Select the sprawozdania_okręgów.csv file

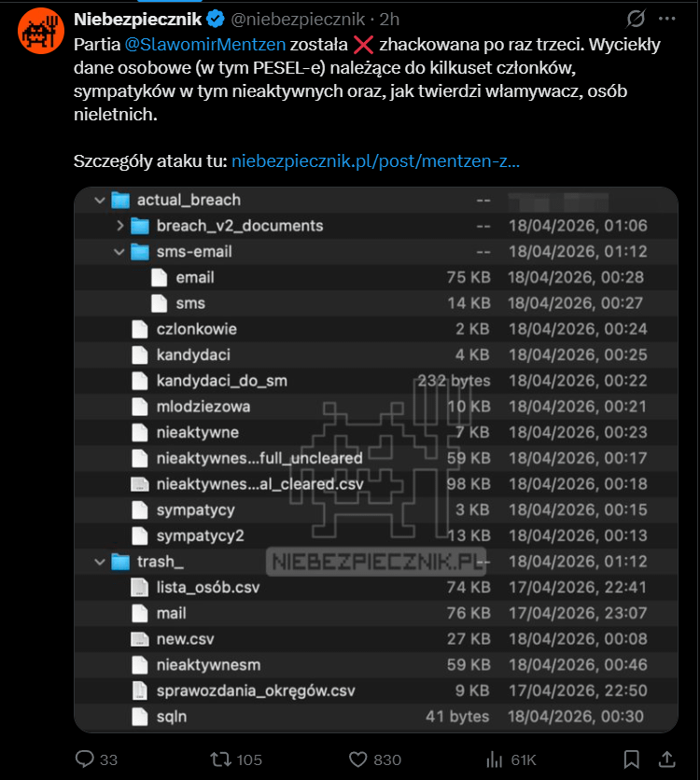[256, 690]
